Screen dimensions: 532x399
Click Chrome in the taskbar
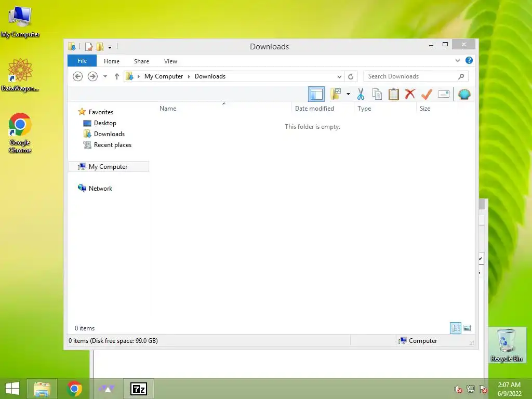[75, 389]
